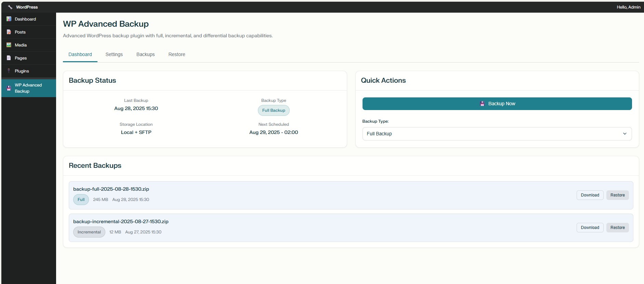This screenshot has width=644, height=284.
Task: Click the Quick Actions heading
Action: click(383, 80)
